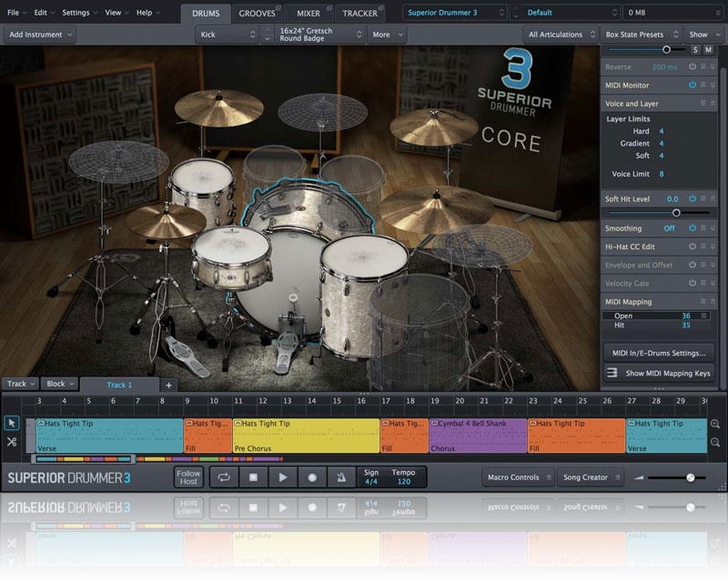The image size is (728, 582).
Task: Switch to the GROOVES tab
Action: 258,14
